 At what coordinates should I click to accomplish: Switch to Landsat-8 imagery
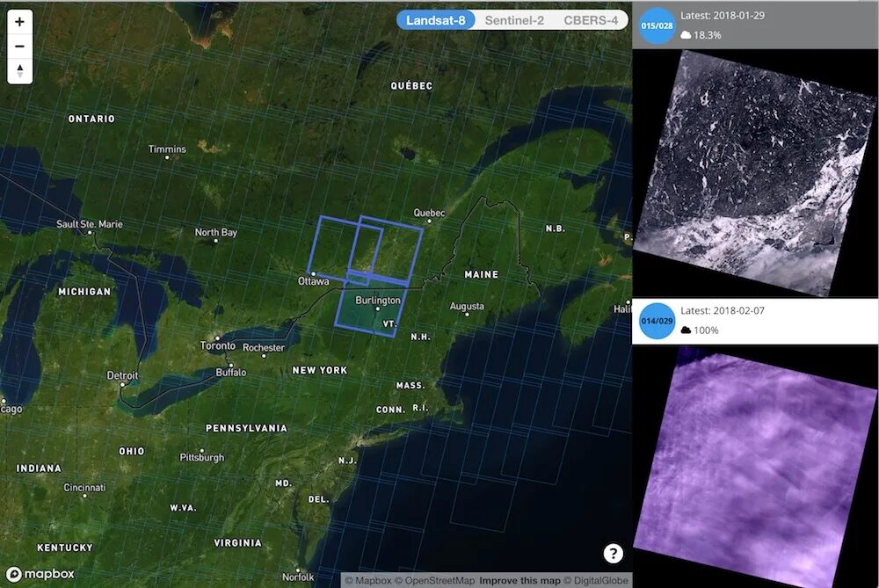pos(436,20)
